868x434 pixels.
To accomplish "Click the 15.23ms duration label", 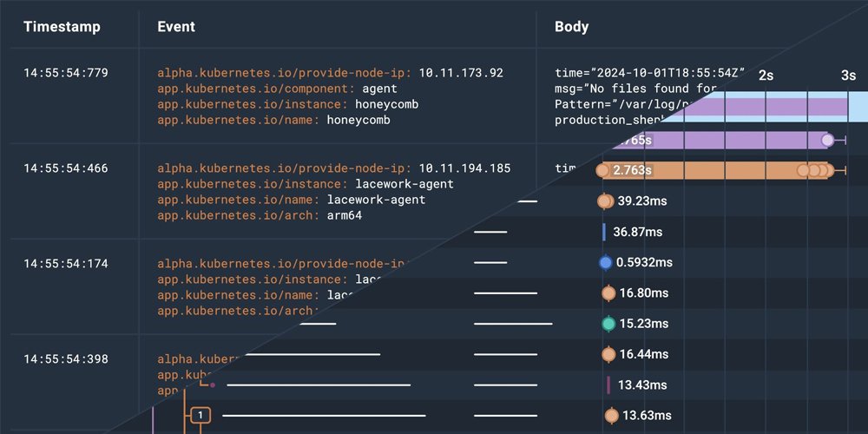I will [x=644, y=324].
